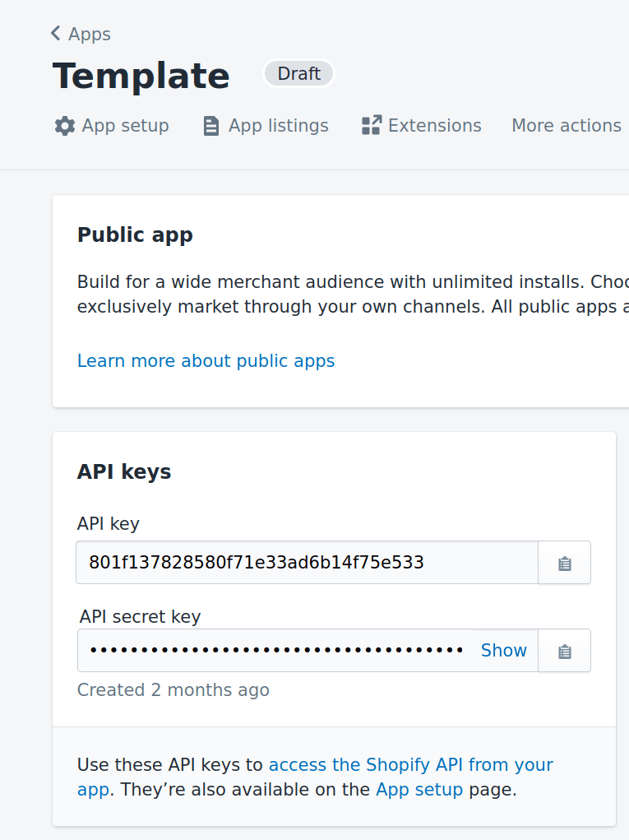This screenshot has height=840, width=629.
Task: Click the Extensions grid icon
Action: tap(371, 126)
